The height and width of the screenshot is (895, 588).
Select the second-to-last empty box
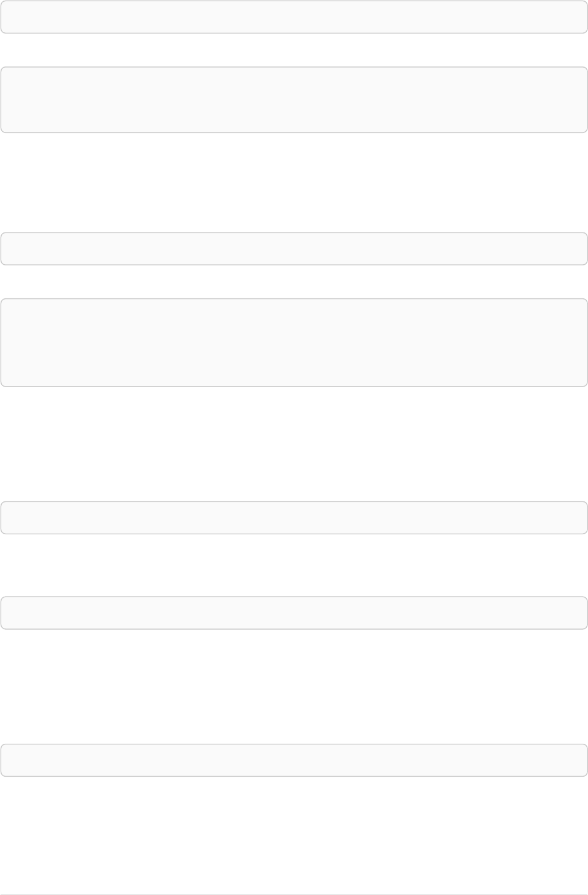[294, 613]
